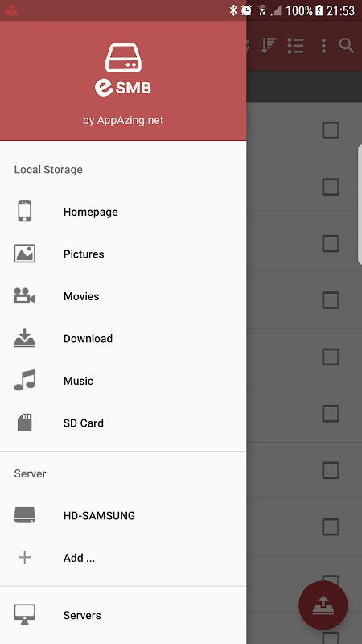Screen dimensions: 362x644
Task: Tap the HD-SAMSUNG drive icon
Action: pyautogui.click(x=25, y=515)
